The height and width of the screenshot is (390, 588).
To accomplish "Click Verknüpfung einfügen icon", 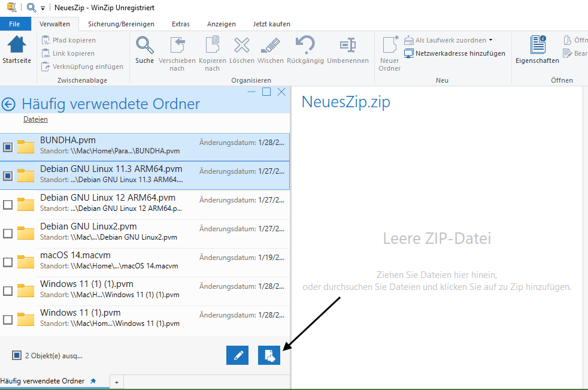I will (x=46, y=66).
